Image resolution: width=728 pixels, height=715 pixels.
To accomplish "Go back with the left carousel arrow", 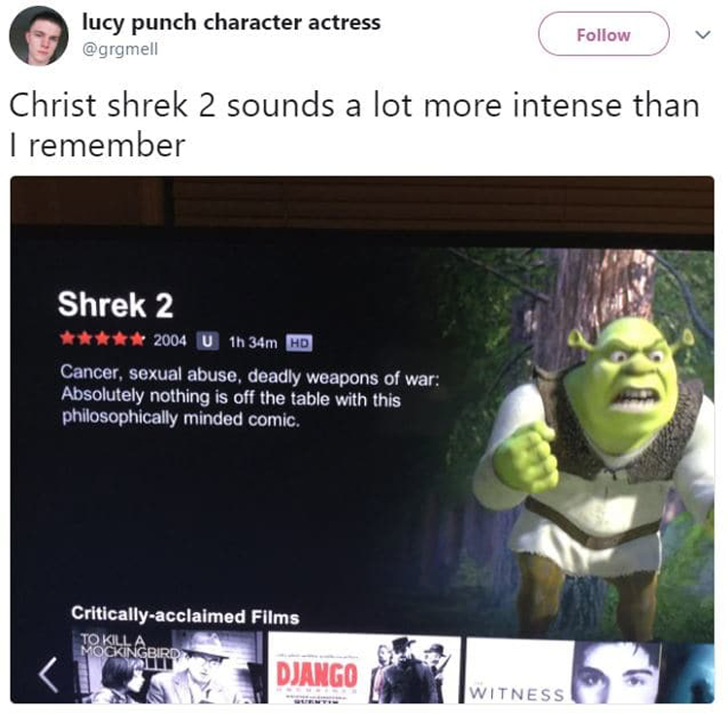I will pos(49,674).
